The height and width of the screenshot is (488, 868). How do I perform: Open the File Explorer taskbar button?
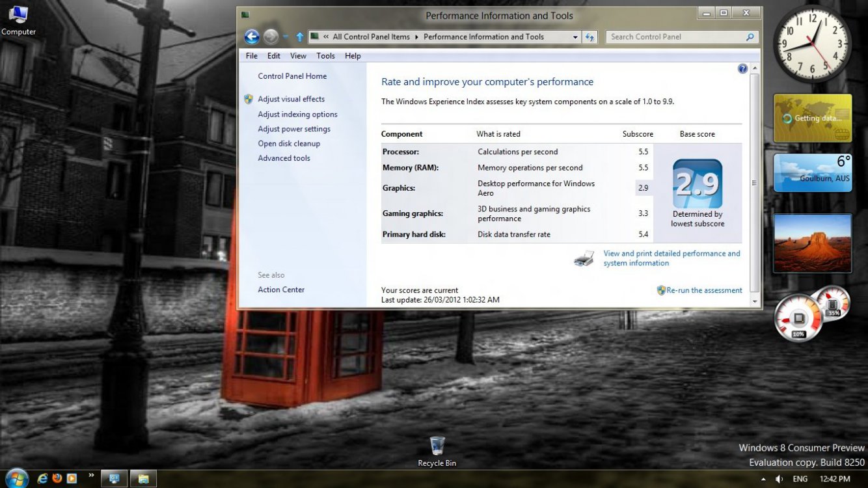coord(143,479)
